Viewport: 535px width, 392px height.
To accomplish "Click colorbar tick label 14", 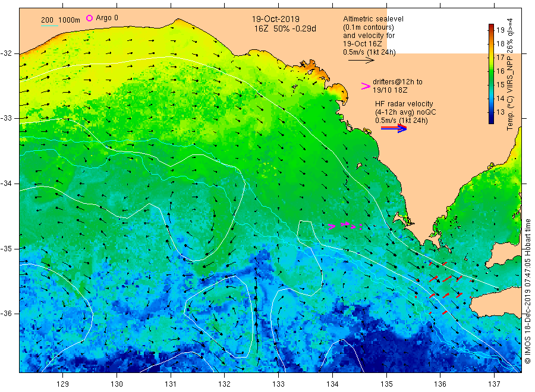I will [x=500, y=98].
